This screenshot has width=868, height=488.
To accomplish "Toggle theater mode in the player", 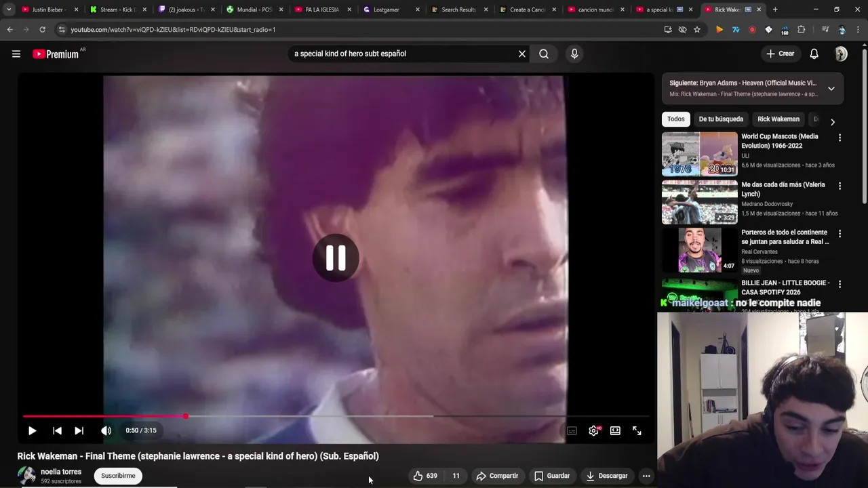I will pos(615,430).
